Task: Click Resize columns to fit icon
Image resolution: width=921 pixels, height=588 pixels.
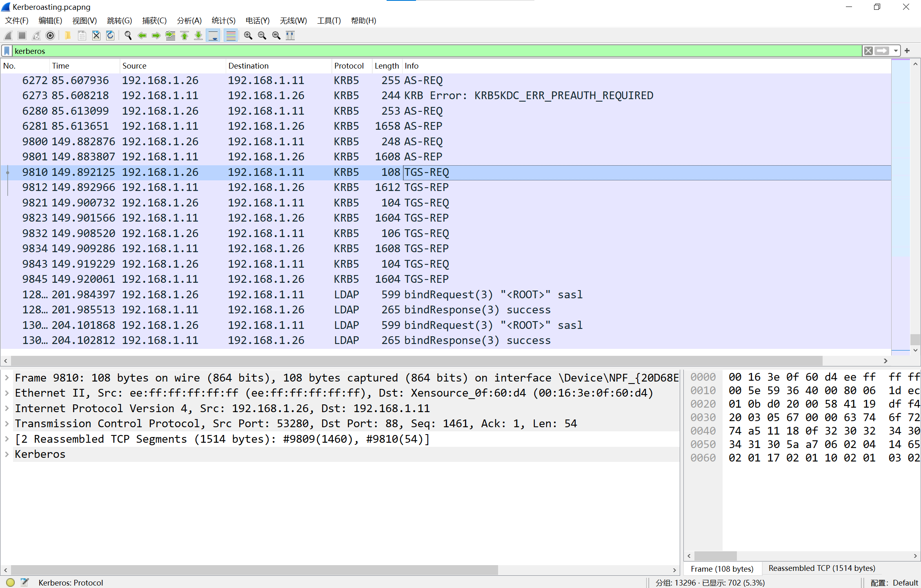Action: coord(290,36)
